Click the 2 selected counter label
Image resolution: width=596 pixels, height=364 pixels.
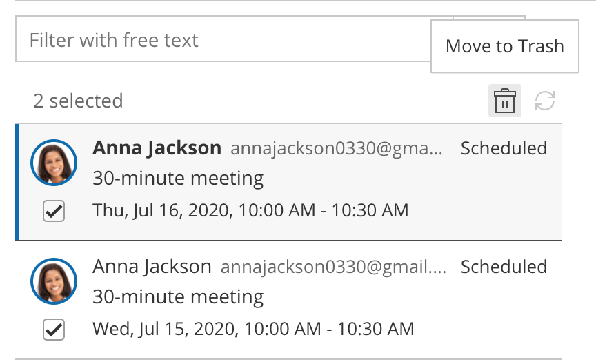(78, 101)
